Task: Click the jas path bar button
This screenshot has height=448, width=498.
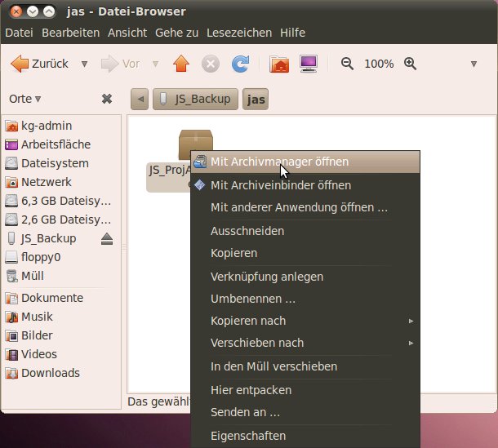Action: point(256,100)
